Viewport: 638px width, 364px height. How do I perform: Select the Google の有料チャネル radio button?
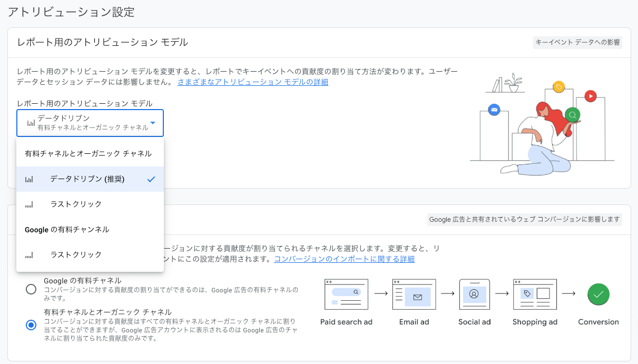point(31,289)
